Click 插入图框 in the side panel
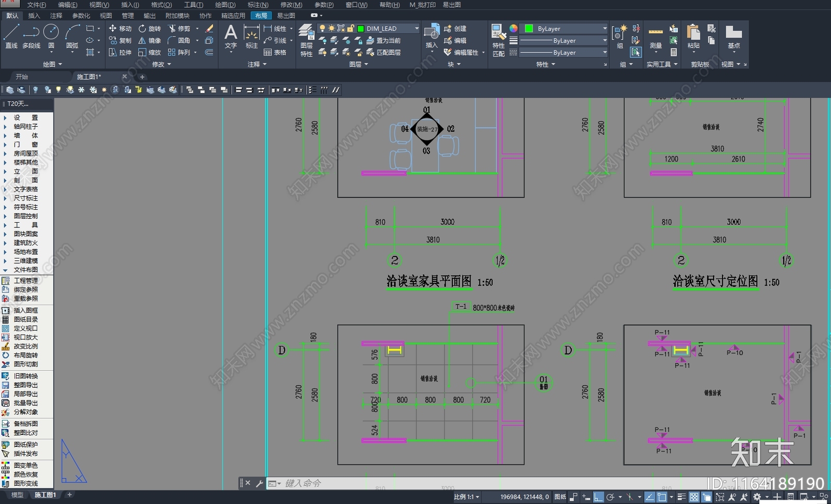 pos(26,310)
